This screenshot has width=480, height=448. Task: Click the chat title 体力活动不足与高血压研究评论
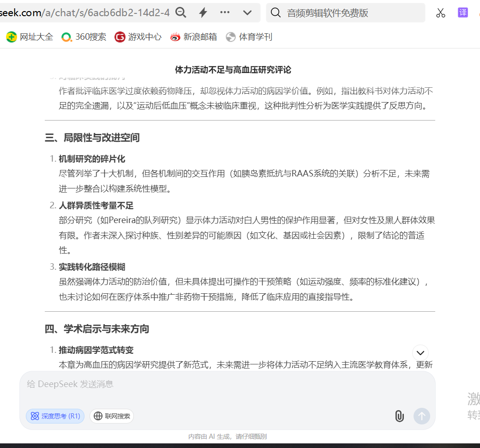(233, 70)
